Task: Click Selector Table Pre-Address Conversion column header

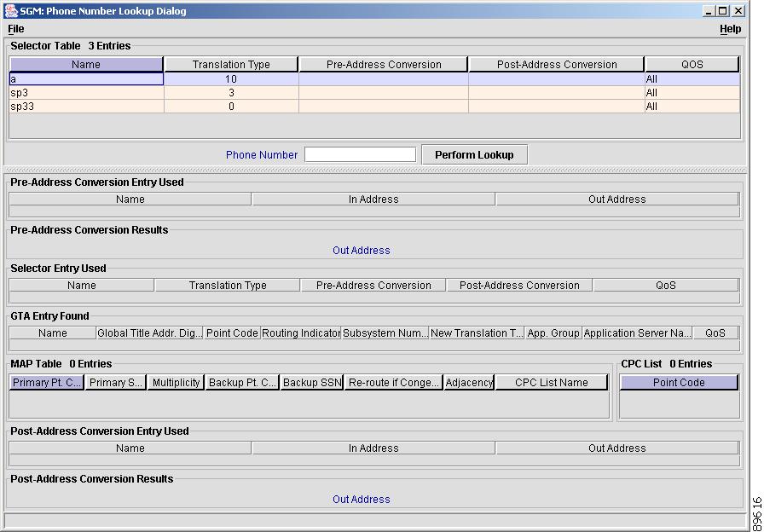Action: 384,64
